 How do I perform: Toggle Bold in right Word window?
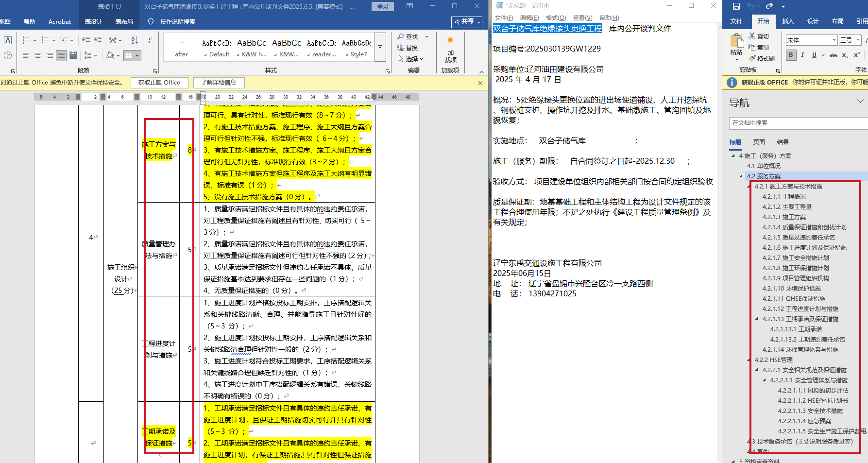[791, 55]
